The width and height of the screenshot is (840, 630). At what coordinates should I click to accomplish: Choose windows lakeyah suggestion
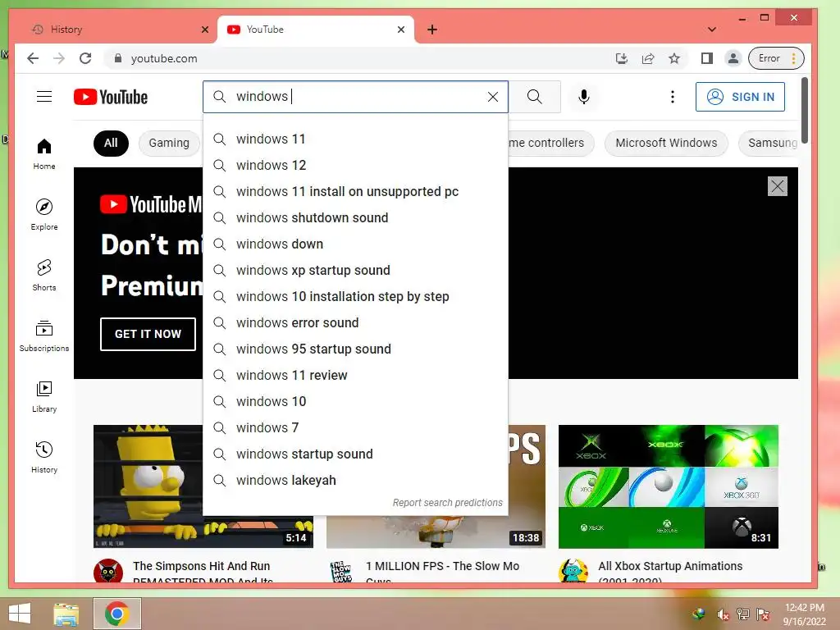click(355, 481)
